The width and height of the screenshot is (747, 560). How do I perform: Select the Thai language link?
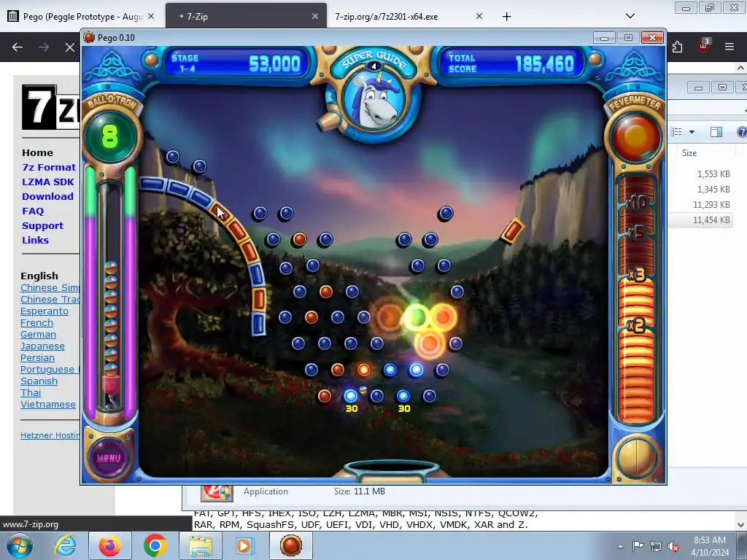(x=31, y=393)
